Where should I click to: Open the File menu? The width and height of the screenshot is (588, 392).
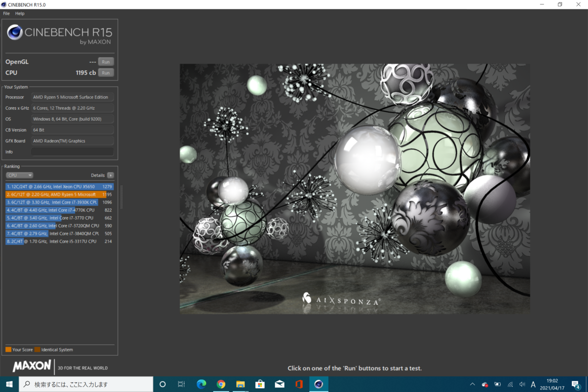tap(6, 13)
